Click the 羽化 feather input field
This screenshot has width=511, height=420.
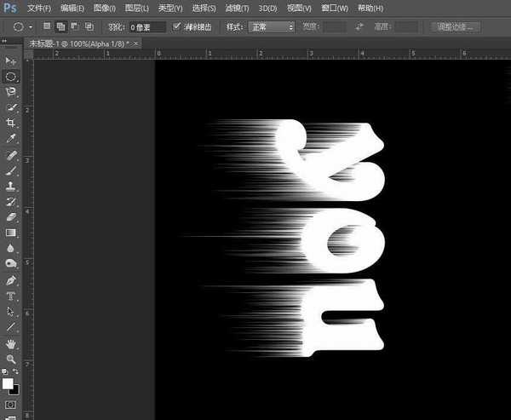click(x=147, y=27)
